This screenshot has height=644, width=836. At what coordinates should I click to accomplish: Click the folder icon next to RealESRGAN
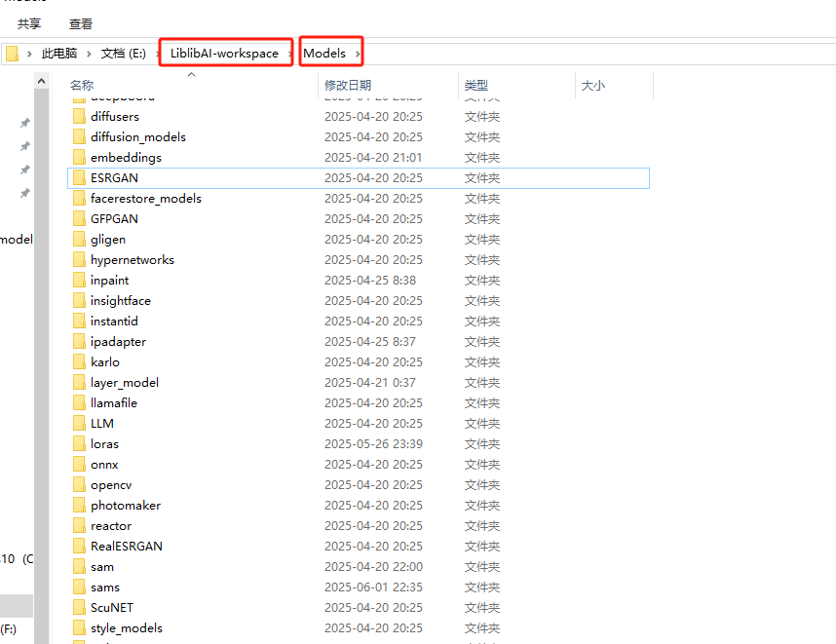(80, 547)
